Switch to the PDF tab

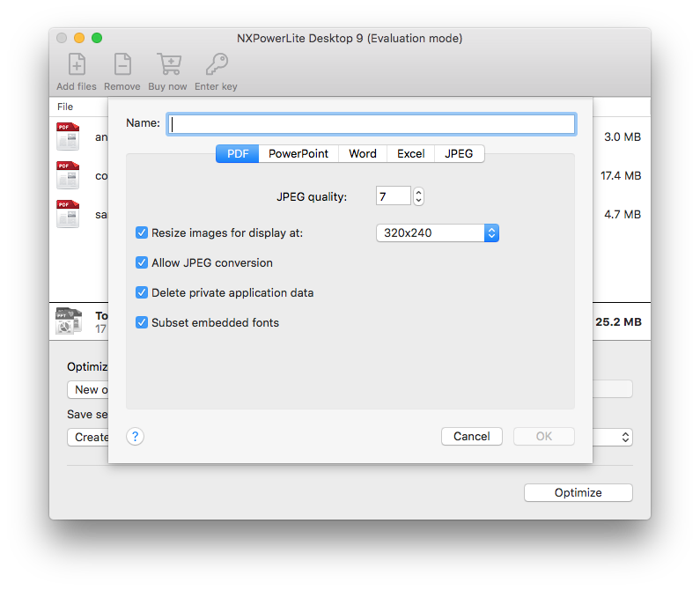click(238, 153)
